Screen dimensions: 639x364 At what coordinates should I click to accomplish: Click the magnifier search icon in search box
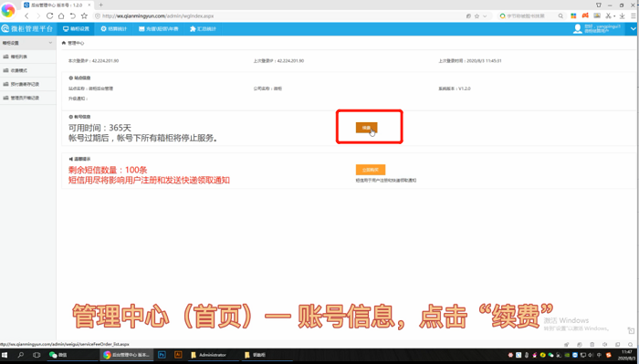coord(560,16)
